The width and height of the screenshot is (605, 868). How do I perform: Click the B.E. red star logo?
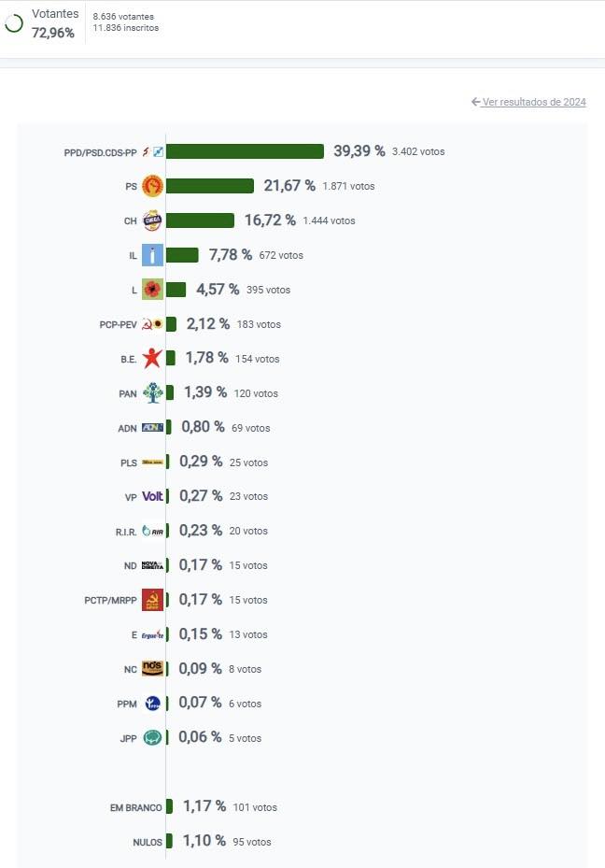pos(152,358)
